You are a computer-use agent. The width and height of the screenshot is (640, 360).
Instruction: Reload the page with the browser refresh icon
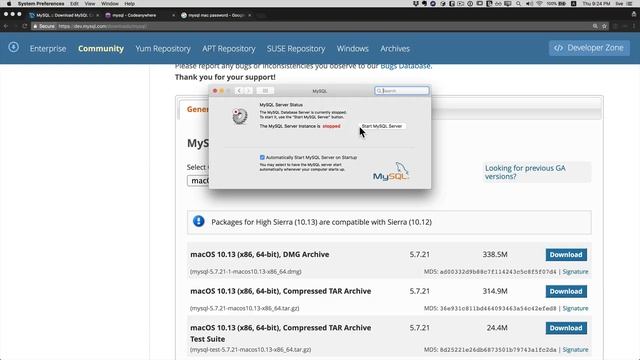[24, 26]
